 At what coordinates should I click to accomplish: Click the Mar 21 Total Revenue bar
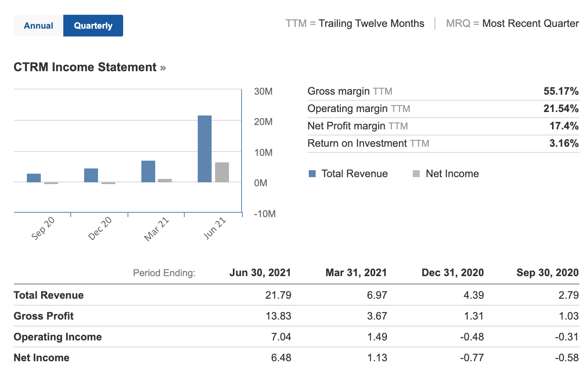point(148,172)
